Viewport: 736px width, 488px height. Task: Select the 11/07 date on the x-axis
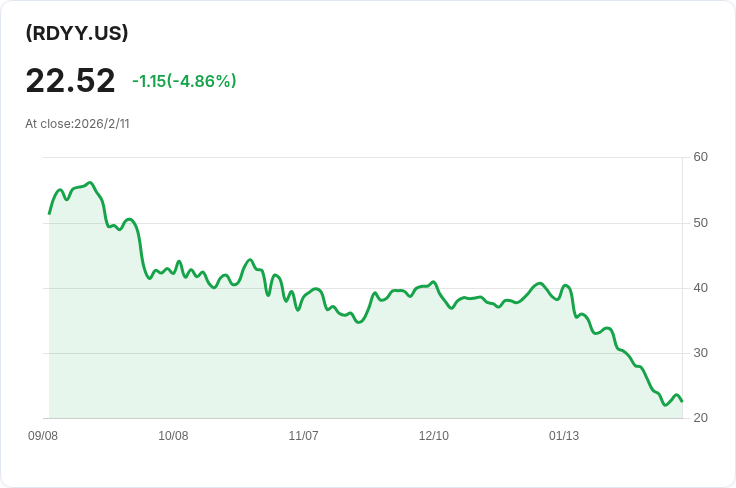pyautogui.click(x=303, y=436)
